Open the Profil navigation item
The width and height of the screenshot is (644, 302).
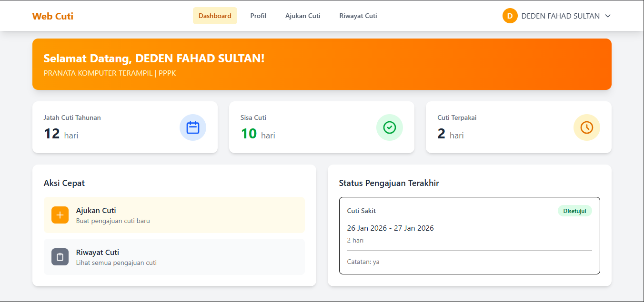[258, 16]
